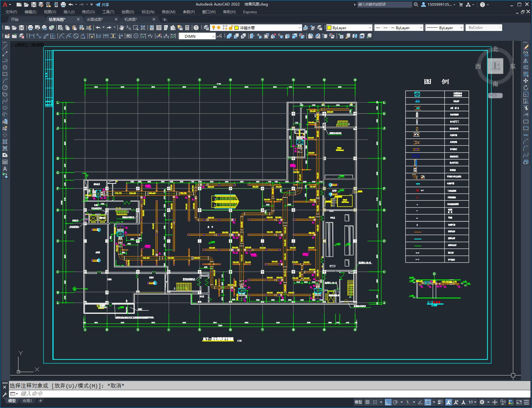The height and width of the screenshot is (408, 532).
Task: Click the Quick Calculator icon
Action: (187, 28)
